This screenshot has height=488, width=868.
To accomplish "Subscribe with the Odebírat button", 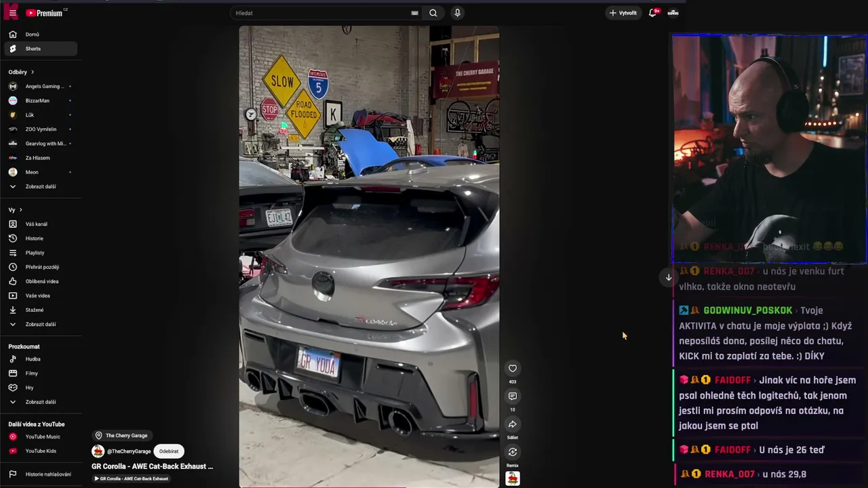I will point(169,451).
